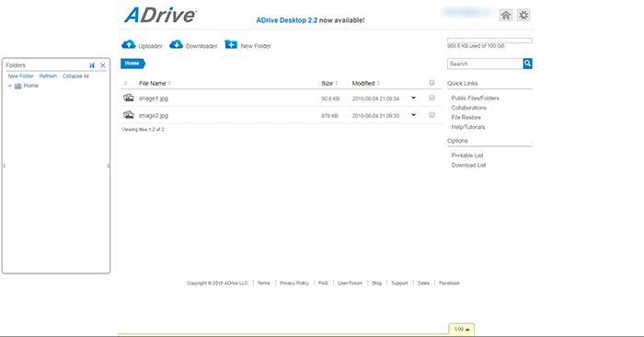Image resolution: width=644 pixels, height=337 pixels.
Task: Click the image1.jpg file icon
Action: coord(129,98)
